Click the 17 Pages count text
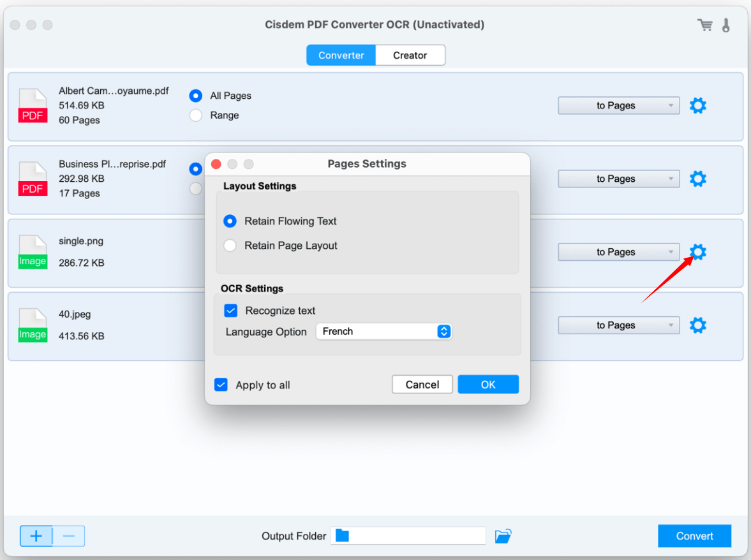 click(x=80, y=193)
